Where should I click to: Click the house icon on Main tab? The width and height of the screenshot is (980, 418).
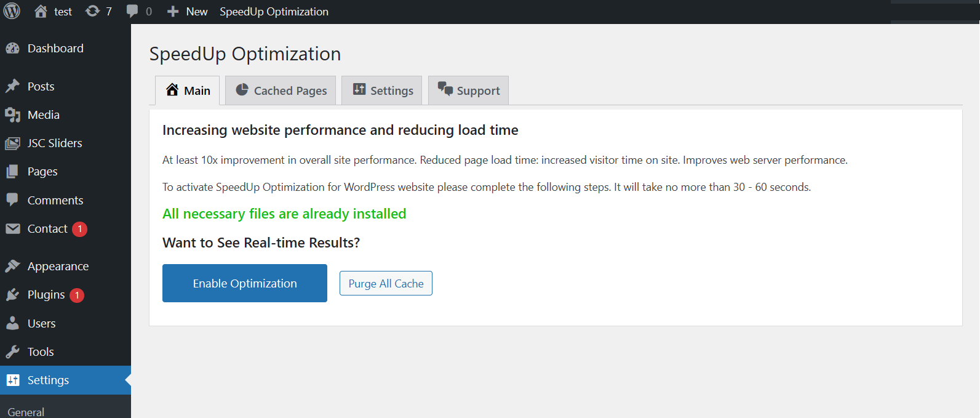(172, 90)
